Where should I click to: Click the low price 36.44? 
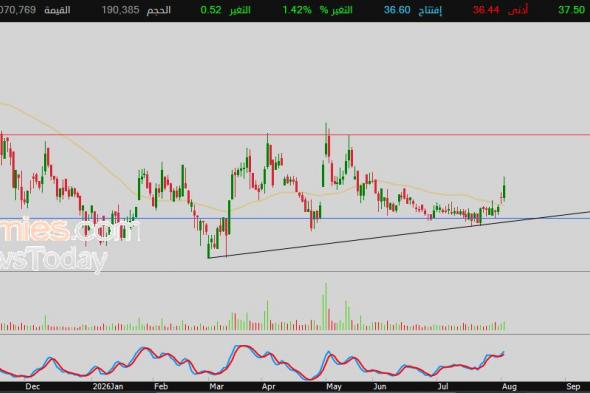486,10
